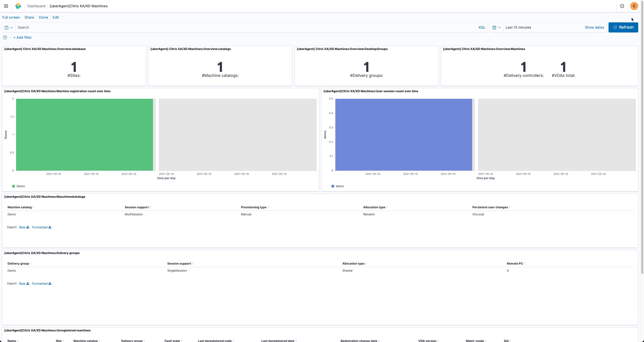This screenshot has width=644, height=342.
Task: Toggle the KQL query language switch
Action: [482, 27]
